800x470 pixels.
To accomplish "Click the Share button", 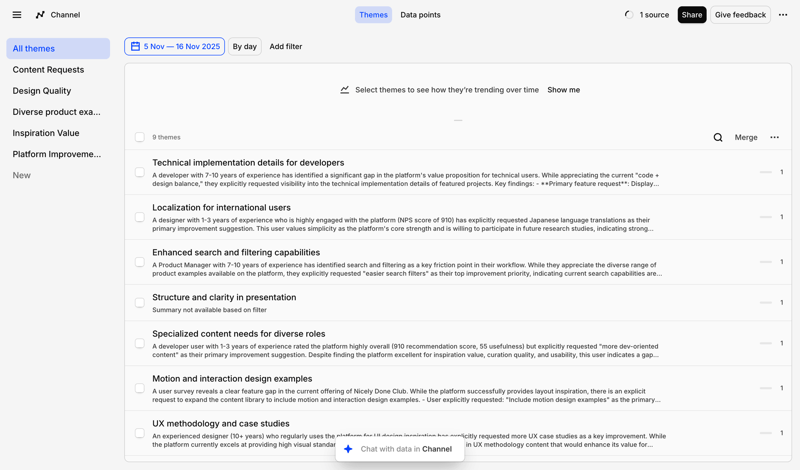I will tap(691, 15).
